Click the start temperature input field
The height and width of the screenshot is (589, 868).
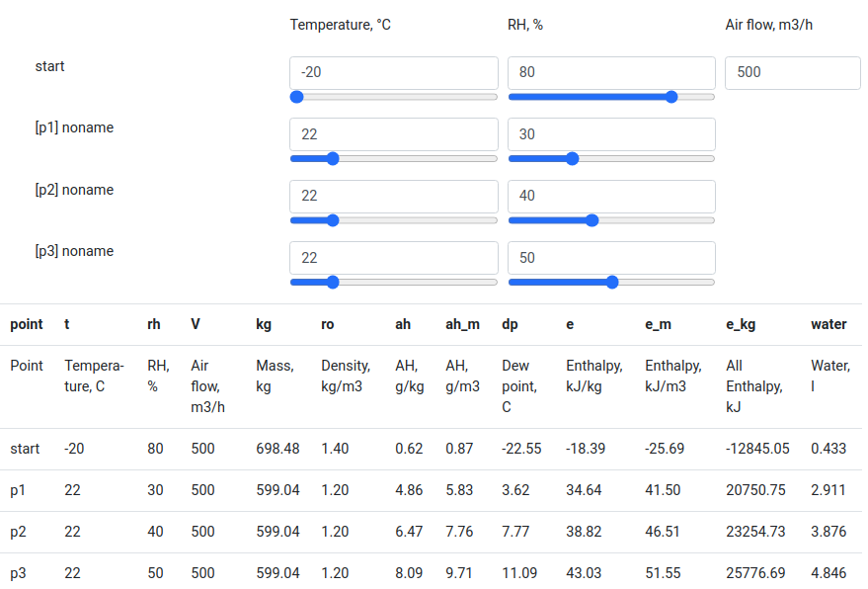[x=393, y=73]
